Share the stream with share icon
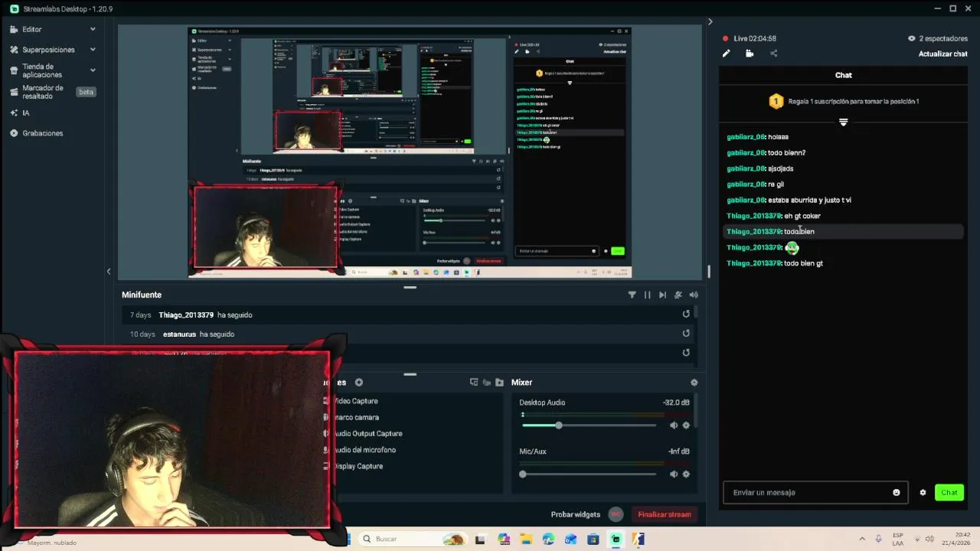980x551 pixels. coord(773,54)
